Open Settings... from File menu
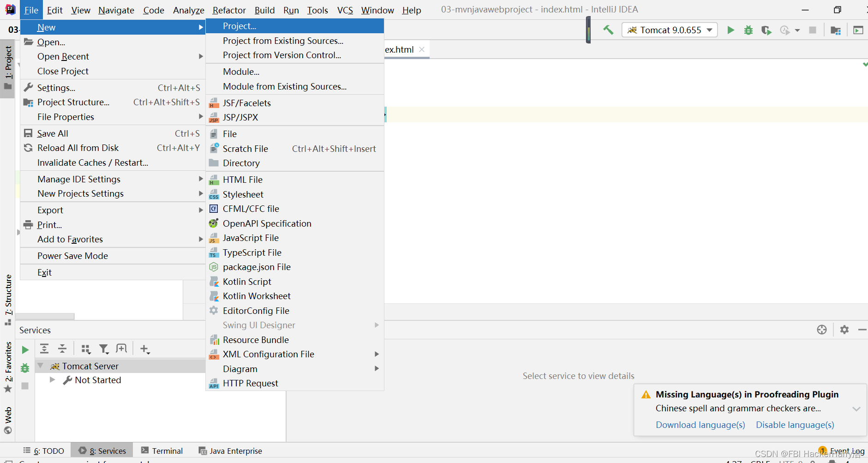The height and width of the screenshot is (463, 868). [x=113, y=88]
